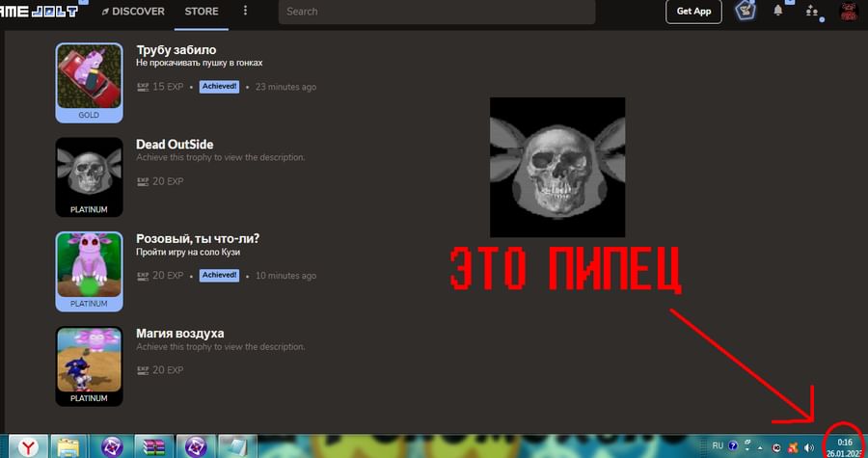This screenshot has height=458, width=868.
Task: Open the Dead OutSide skull trophy thumbnail
Action: coord(89,171)
